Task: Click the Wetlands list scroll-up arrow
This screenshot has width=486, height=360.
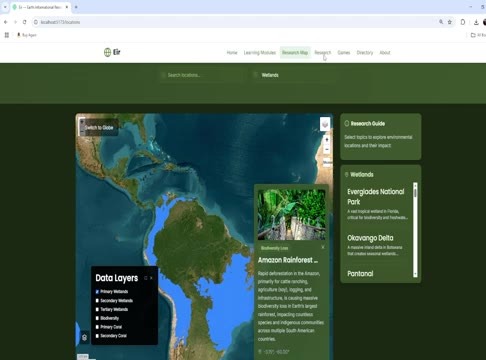Action: [415, 185]
